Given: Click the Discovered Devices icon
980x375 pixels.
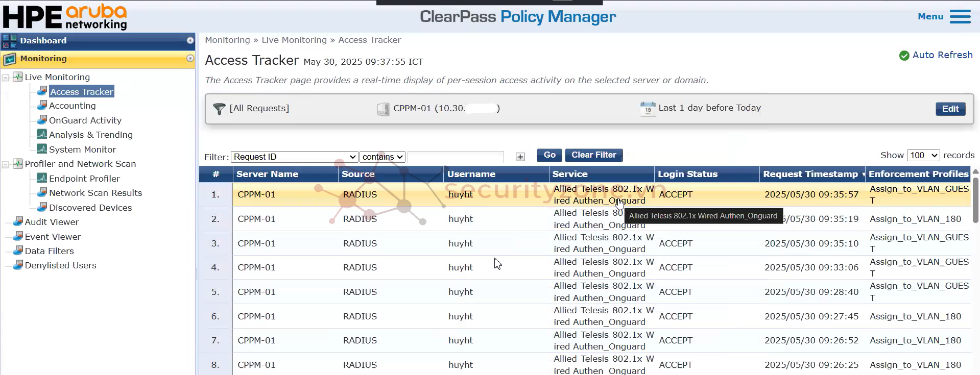Looking at the screenshot, I should point(42,207).
